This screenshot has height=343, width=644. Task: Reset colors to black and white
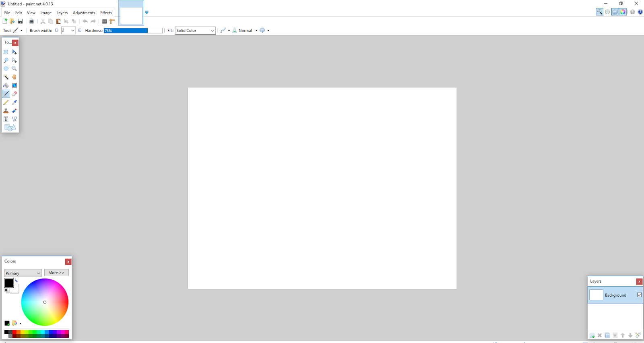tap(6, 291)
